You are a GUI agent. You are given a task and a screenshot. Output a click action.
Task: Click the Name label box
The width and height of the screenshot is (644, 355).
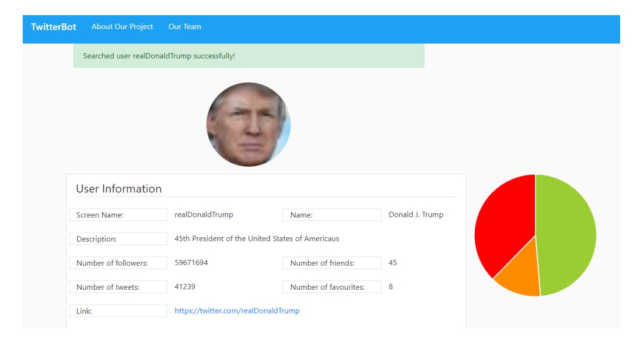point(332,215)
